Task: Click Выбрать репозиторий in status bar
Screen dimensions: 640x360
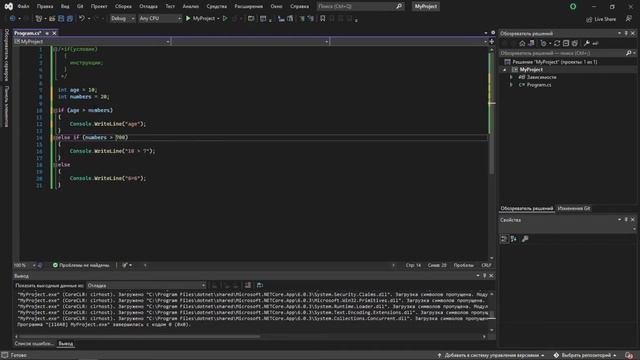Action: pos(586,356)
